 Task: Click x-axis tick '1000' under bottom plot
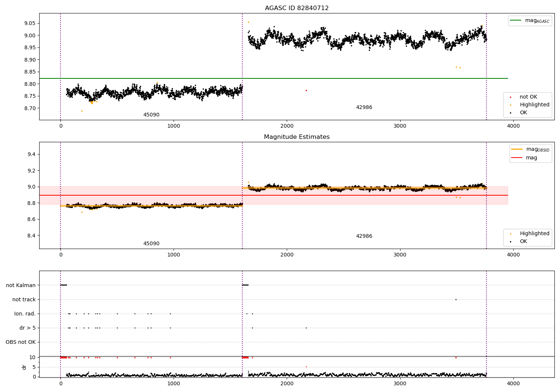tap(174, 384)
